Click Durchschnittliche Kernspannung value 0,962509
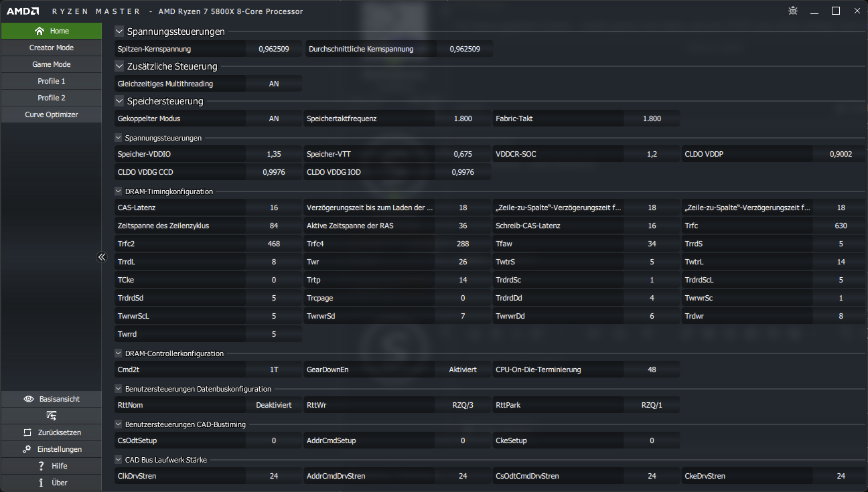 coord(465,49)
